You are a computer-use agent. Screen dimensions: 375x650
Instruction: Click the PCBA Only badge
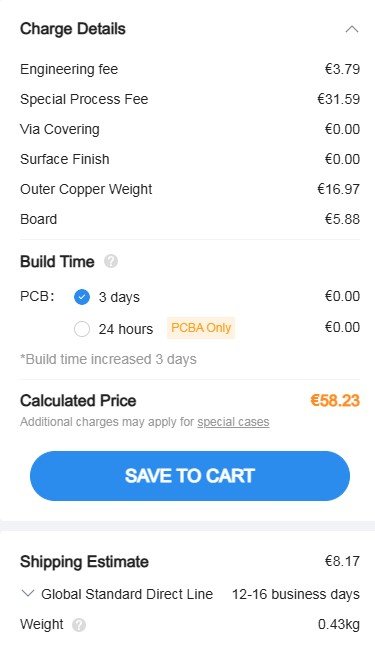click(x=201, y=328)
